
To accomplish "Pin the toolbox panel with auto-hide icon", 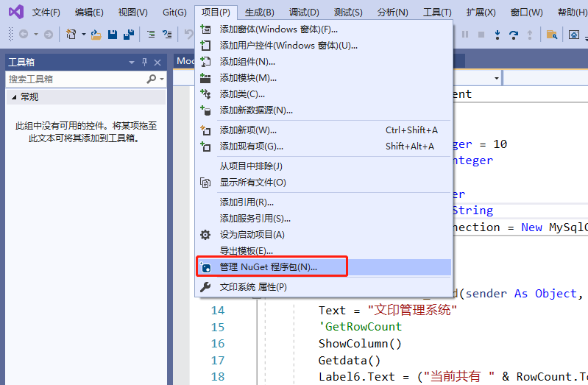I will click(144, 63).
